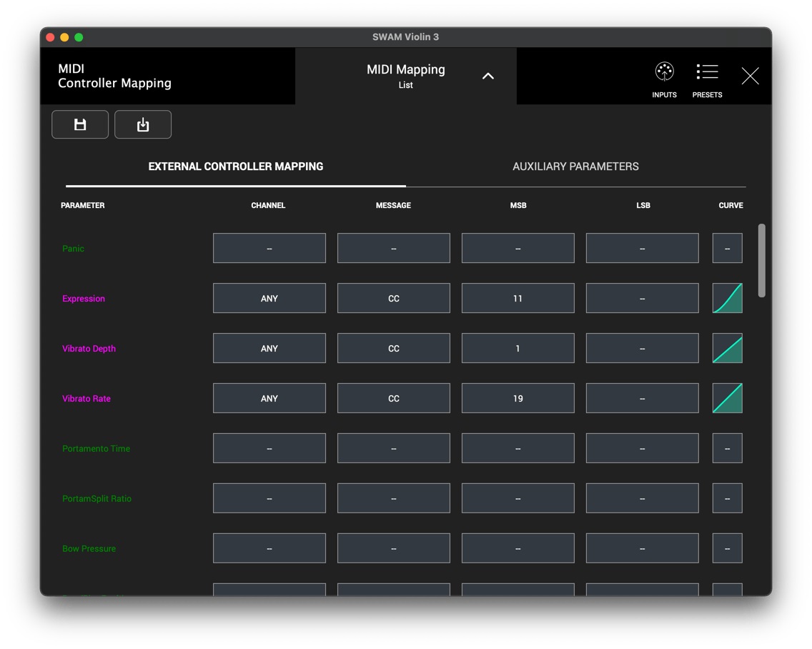Collapse the MIDI Mapping List chevron
The height and width of the screenshot is (649, 812).
tap(487, 76)
